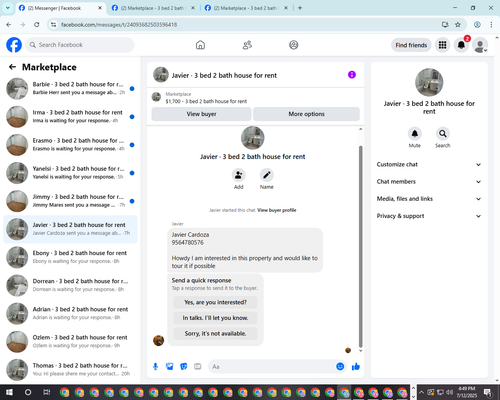Screen dimensions: 500x400
Task: Send a voice clip with microphone icon
Action: 155,367
